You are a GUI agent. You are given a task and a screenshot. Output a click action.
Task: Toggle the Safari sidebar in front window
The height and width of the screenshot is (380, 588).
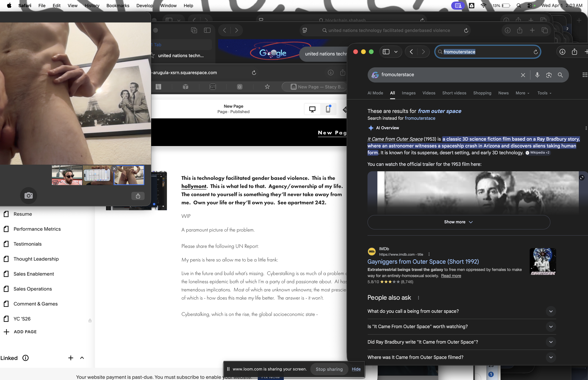[386, 52]
